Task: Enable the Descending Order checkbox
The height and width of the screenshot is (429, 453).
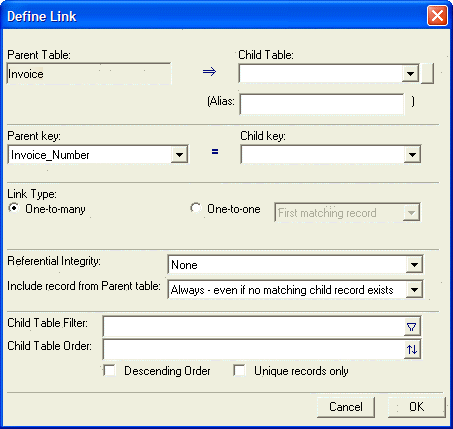Action: 110,370
